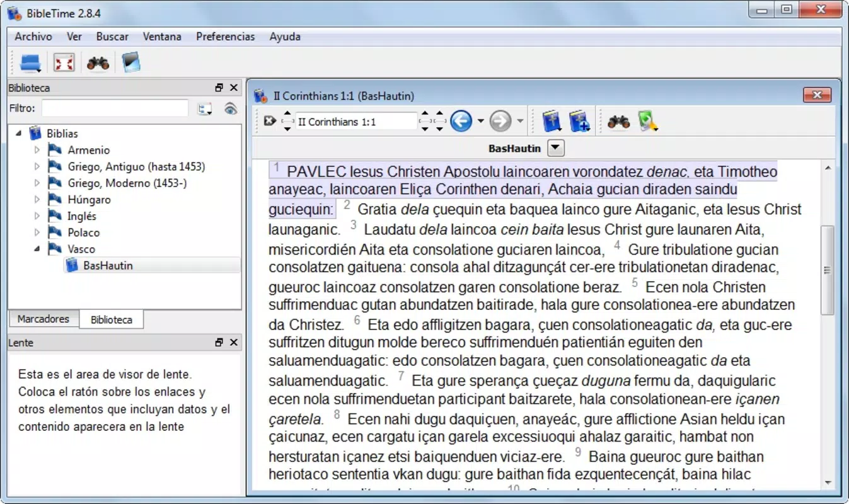849x504 pixels.
Task: Select the Húngaro row
Action: [89, 200]
